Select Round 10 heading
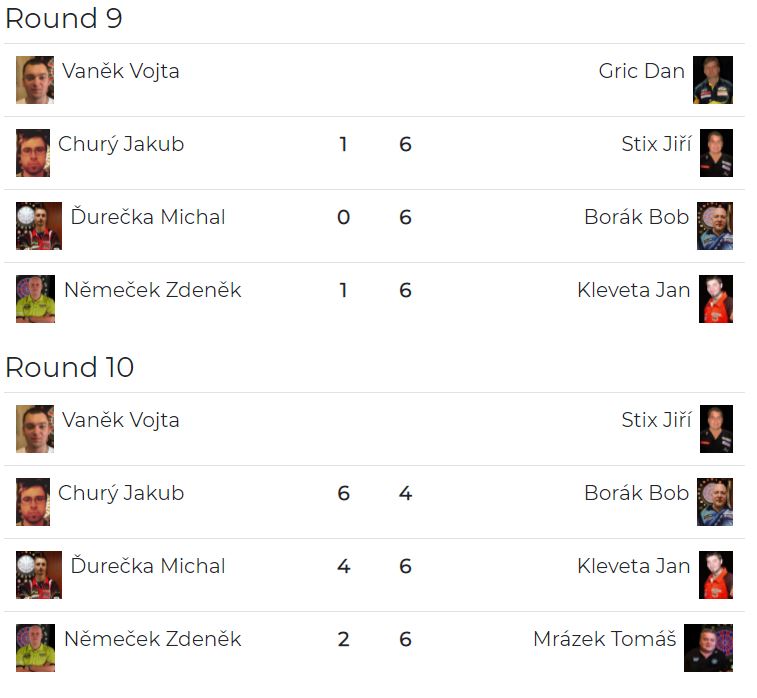Image resolution: width=757 pixels, height=698 pixels. click(x=70, y=367)
